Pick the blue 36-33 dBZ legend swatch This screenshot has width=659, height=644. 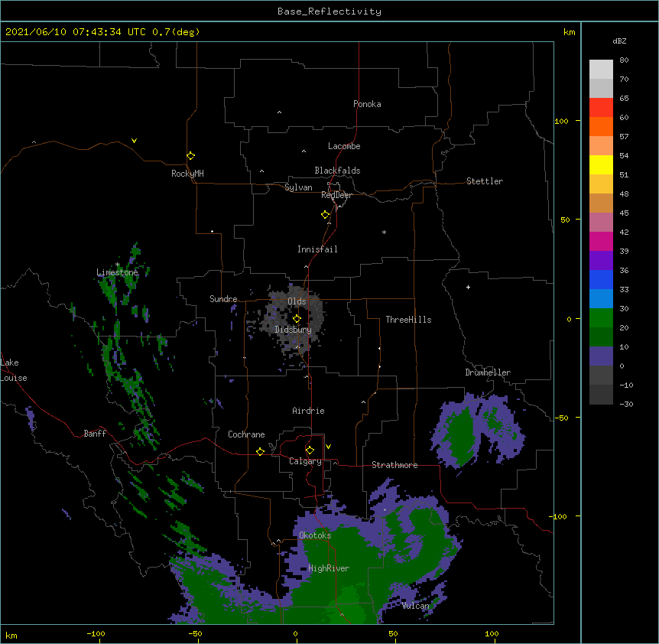coord(601,279)
